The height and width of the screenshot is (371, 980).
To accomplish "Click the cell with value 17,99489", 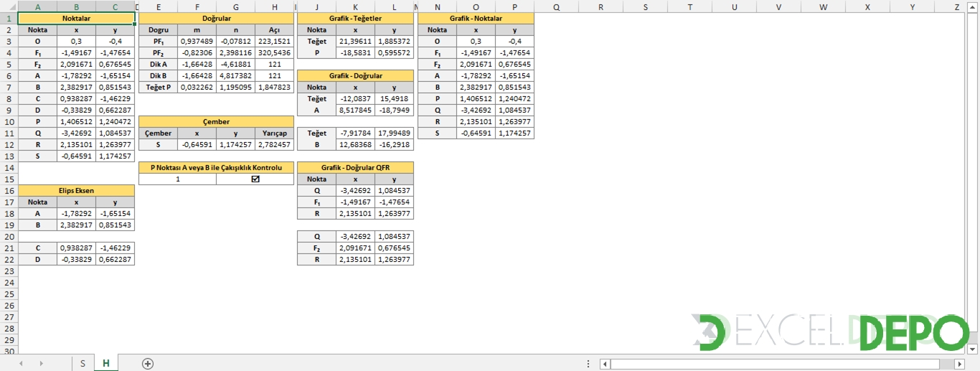I will pos(394,133).
